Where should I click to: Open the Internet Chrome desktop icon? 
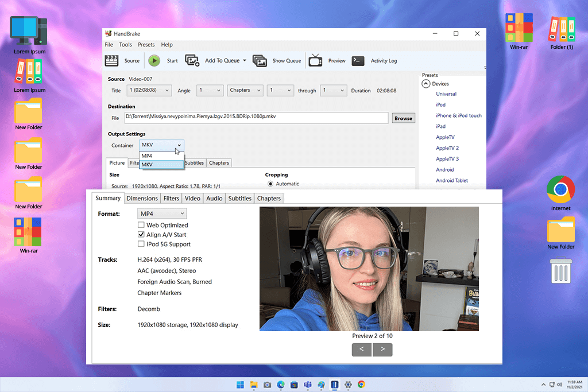pos(560,189)
